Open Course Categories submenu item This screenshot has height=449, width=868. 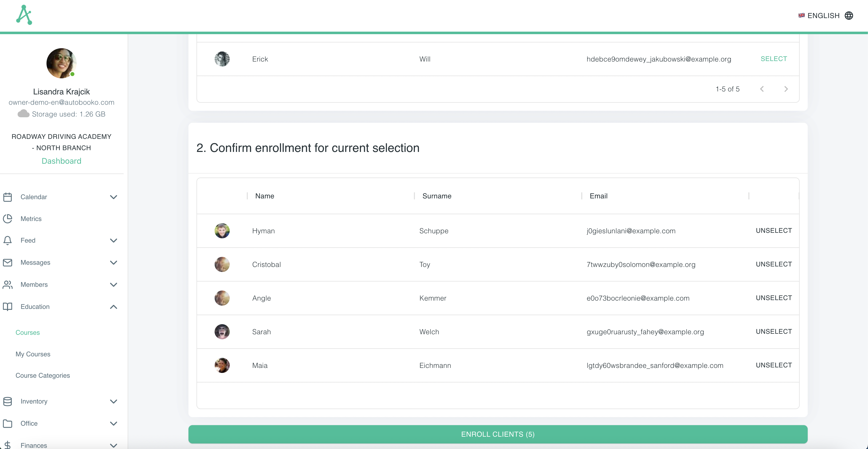[x=42, y=376]
